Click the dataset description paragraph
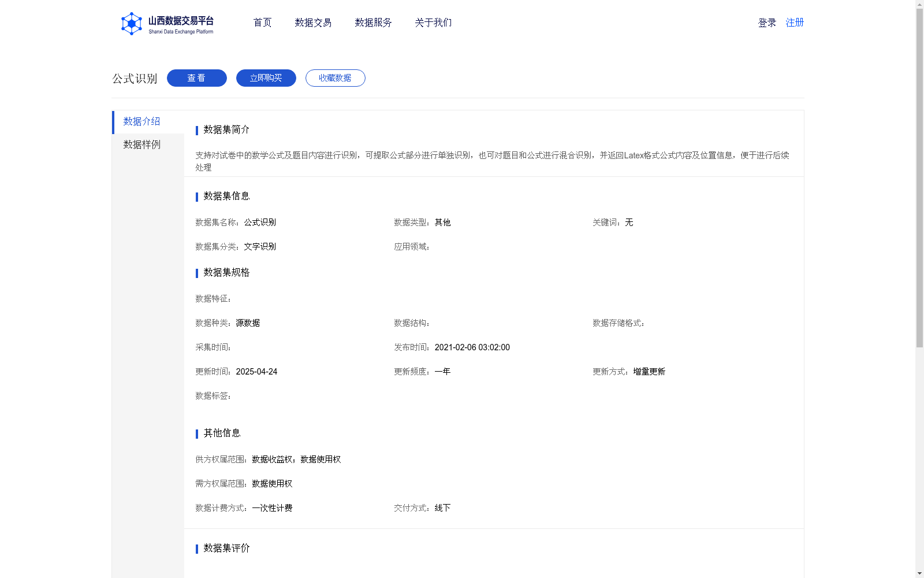Image resolution: width=924 pixels, height=578 pixels. coord(493,161)
